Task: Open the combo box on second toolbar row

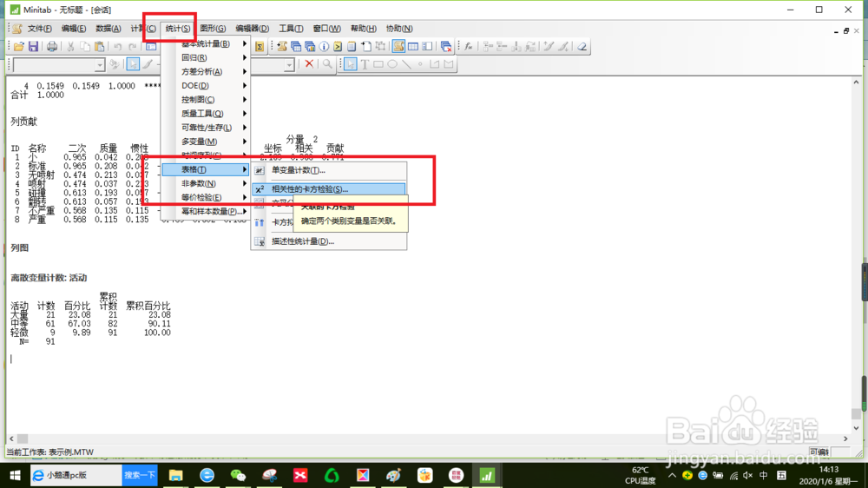Action: [59, 65]
